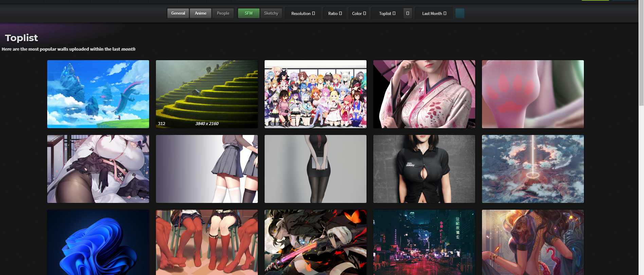This screenshot has width=644, height=275.
Task: Click the 312 favorites count
Action: (162, 123)
